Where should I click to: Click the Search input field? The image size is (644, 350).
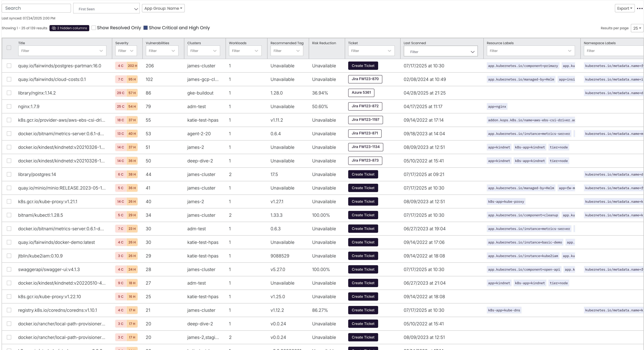click(x=36, y=8)
